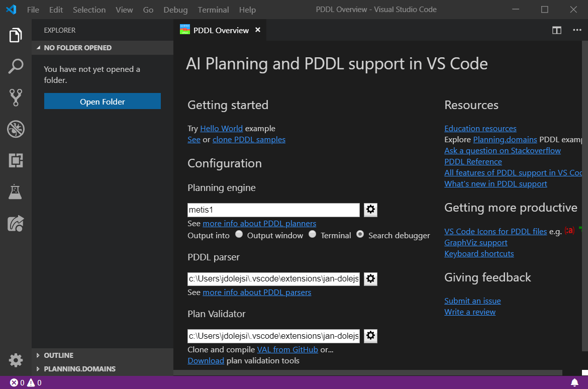Click the Open Folder button
This screenshot has width=588, height=389.
click(x=103, y=102)
